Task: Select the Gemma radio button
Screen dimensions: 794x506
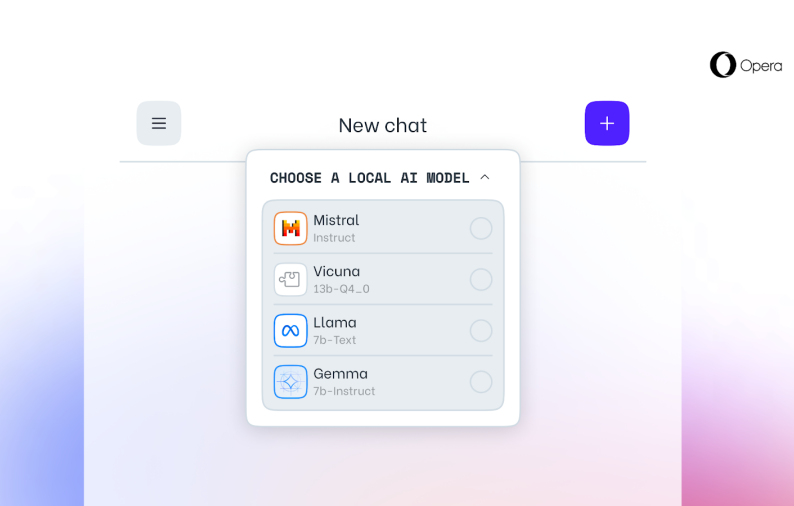Action: (481, 381)
